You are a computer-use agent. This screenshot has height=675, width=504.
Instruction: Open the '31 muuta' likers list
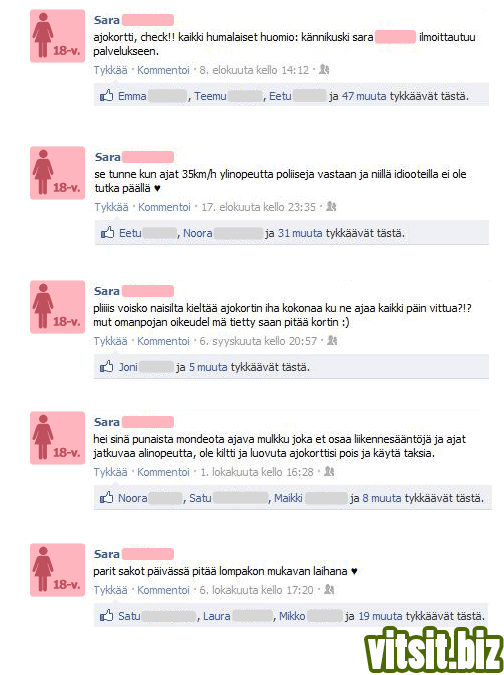click(300, 233)
